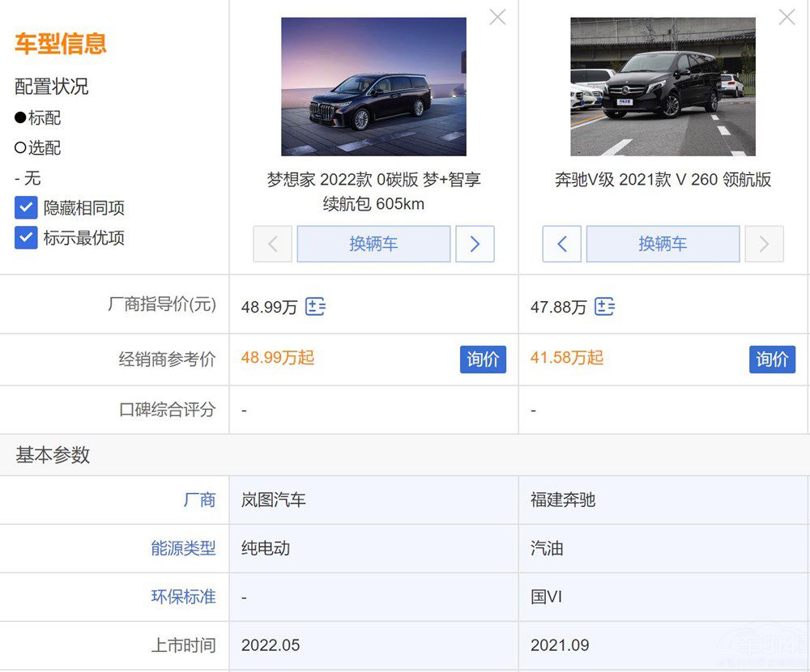Click the previous arrow under 梦想家
The height and width of the screenshot is (672, 810).
pyautogui.click(x=272, y=244)
